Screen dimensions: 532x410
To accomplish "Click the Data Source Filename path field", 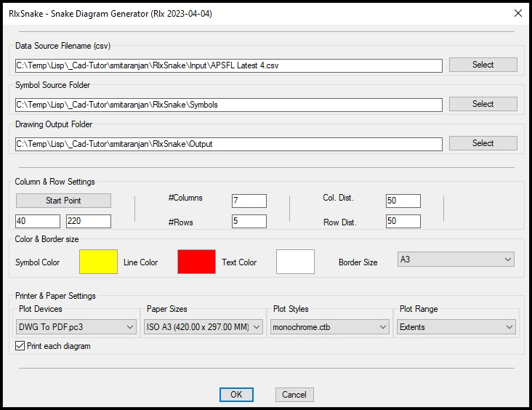I will click(228, 65).
